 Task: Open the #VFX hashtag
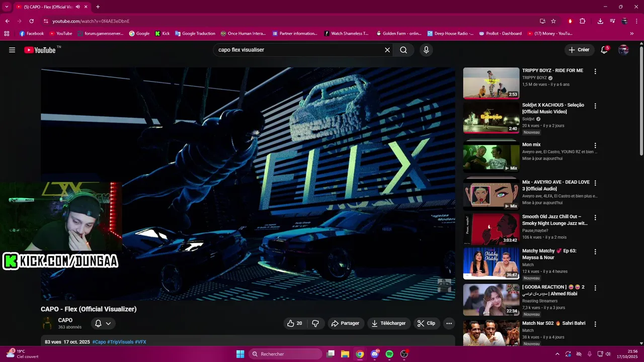(x=140, y=342)
